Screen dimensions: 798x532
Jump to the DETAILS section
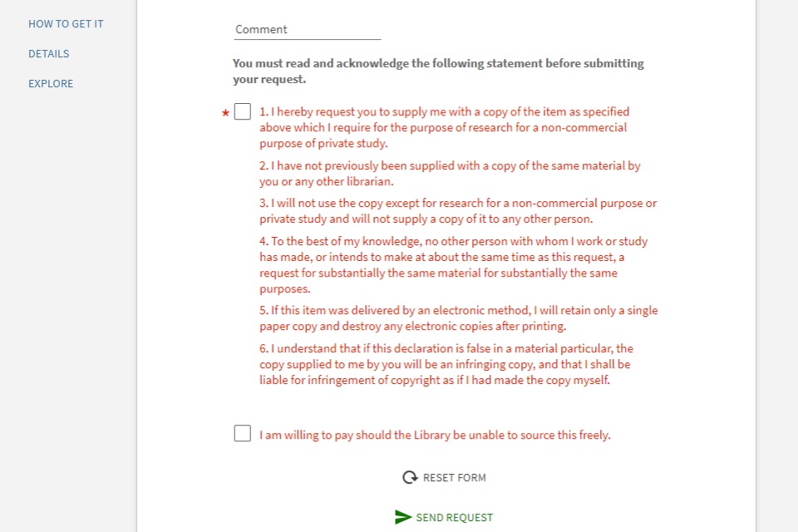coord(49,54)
